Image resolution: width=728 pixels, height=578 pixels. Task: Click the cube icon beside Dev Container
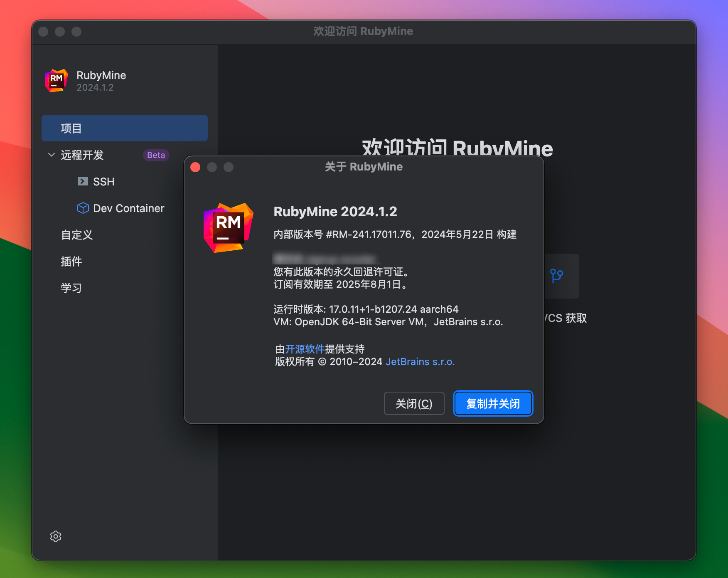84,208
